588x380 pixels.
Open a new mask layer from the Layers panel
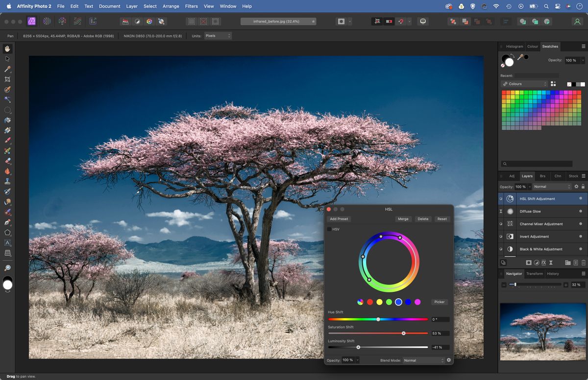(x=528, y=262)
